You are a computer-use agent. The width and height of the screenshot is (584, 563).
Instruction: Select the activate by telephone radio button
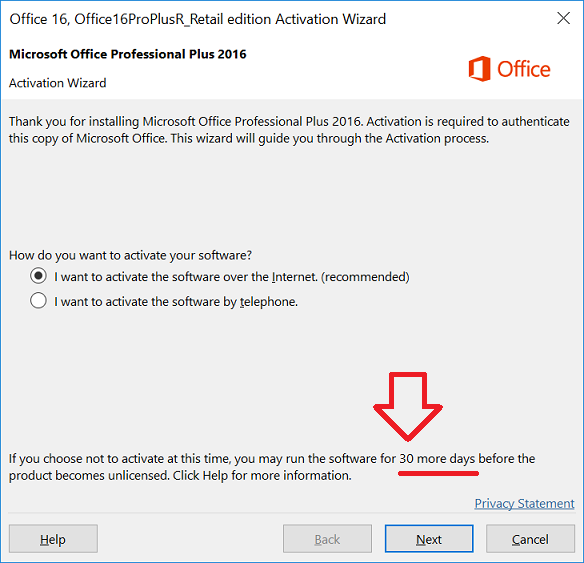(38, 300)
